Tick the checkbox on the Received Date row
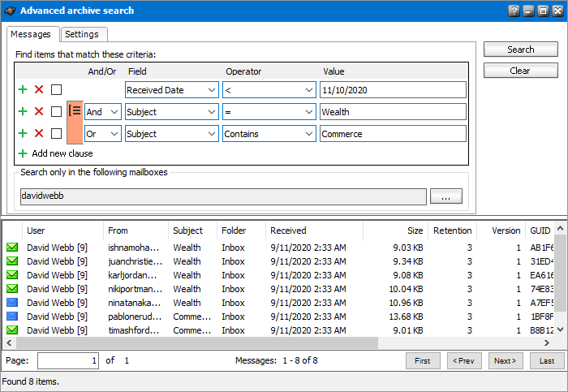 (x=56, y=90)
